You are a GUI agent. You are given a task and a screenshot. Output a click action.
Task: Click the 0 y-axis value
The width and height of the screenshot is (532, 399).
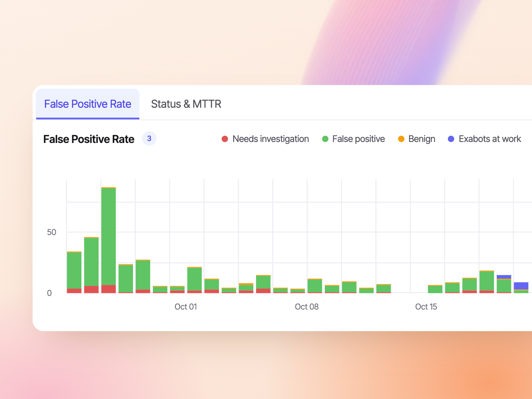point(49,293)
